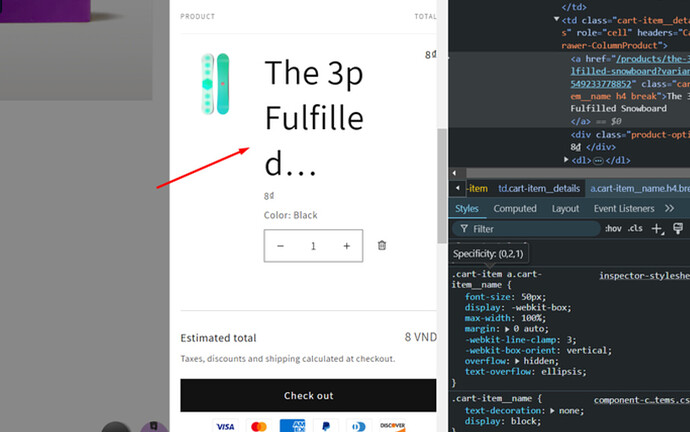Open the component-c...tems.css source link
The height and width of the screenshot is (432, 690).
[642, 400]
